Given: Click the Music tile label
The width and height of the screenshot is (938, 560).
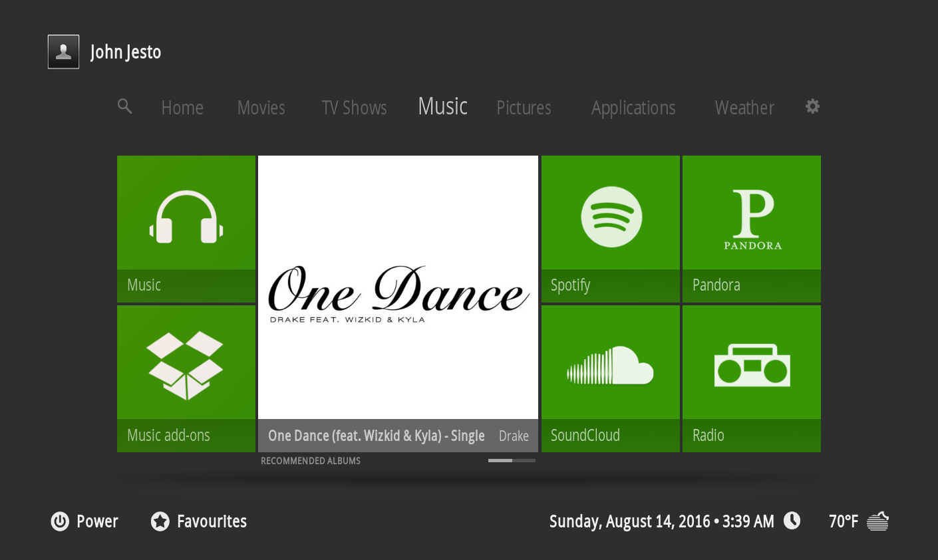Looking at the screenshot, I should coord(144,285).
